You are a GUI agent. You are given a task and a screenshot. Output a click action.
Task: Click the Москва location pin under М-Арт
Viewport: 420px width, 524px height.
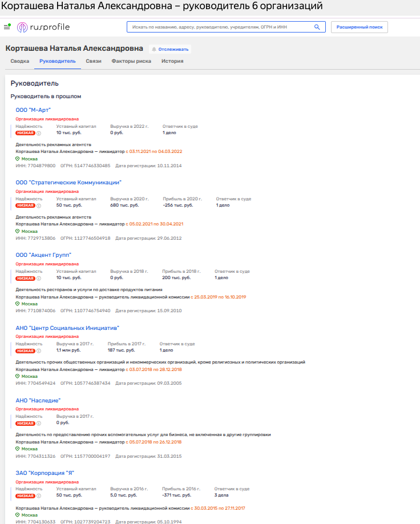[x=18, y=159]
